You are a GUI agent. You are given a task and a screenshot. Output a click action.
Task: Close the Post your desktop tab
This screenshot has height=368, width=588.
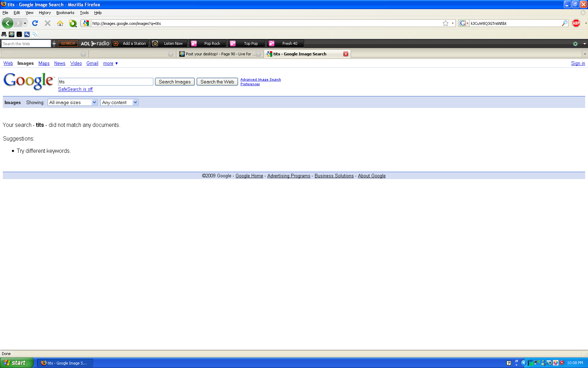[258, 54]
